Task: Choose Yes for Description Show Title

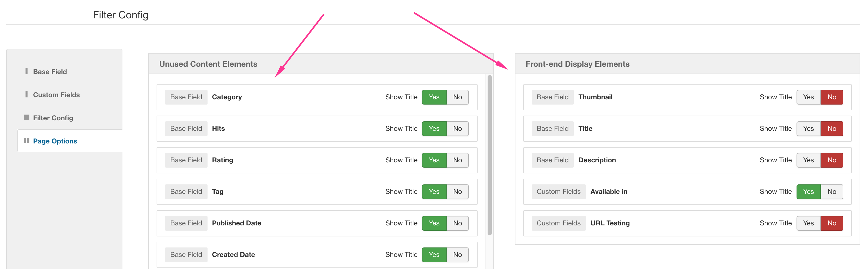Action: point(808,160)
